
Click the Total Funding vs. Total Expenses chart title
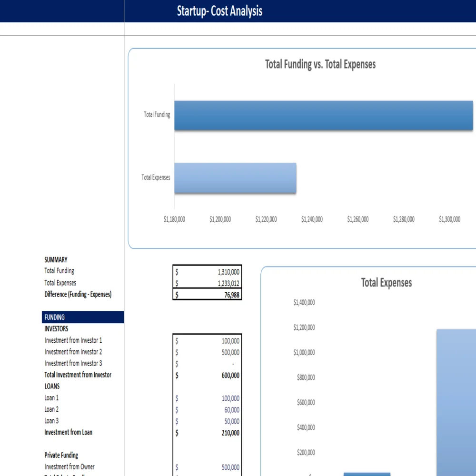click(320, 64)
